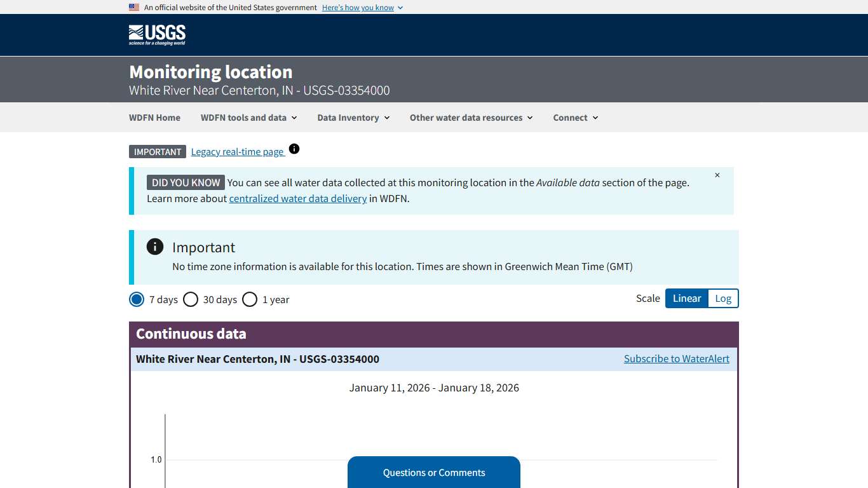Select the 1 year time range
Screen dimensions: 868x488
pos(250,299)
